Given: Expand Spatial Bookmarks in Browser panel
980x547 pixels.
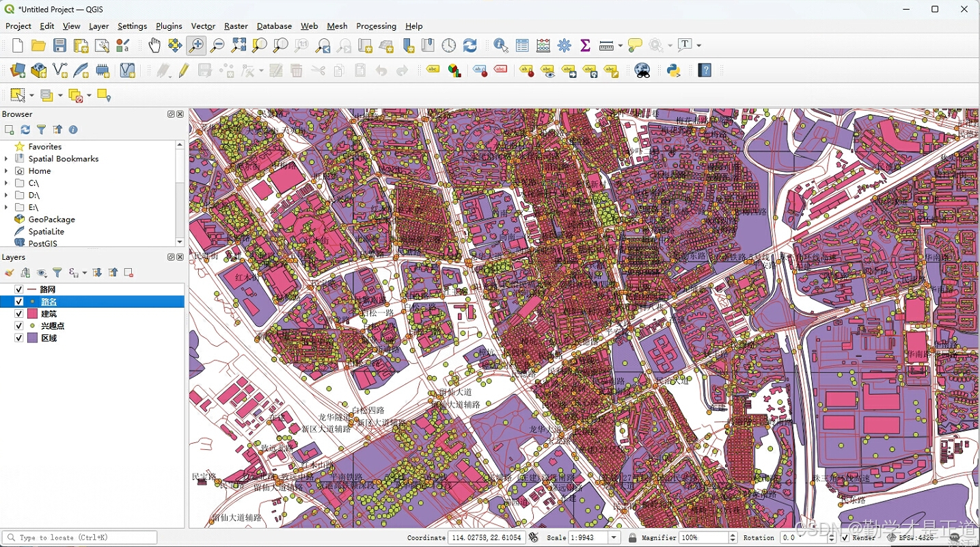Looking at the screenshot, I should pos(6,159).
